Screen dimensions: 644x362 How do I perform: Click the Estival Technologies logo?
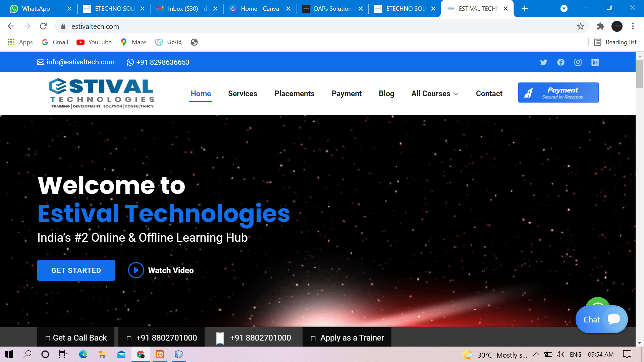(102, 94)
